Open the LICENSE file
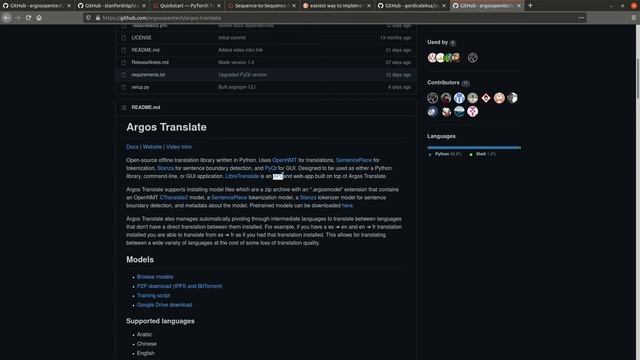The image size is (640, 360). 141,38
